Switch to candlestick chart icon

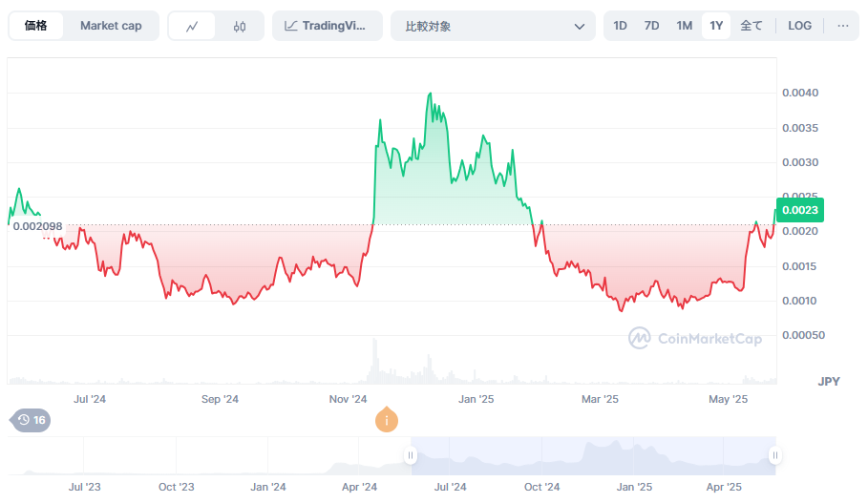pos(240,27)
